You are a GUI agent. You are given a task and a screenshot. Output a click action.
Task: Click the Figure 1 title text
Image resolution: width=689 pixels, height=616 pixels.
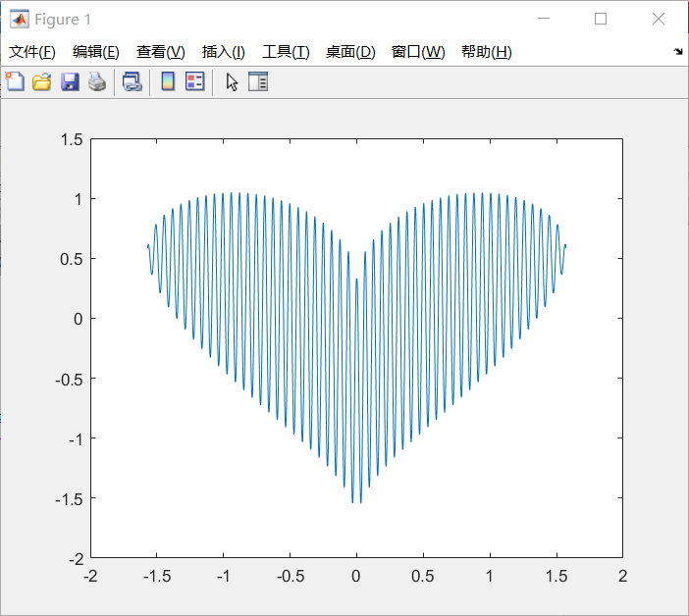63,20
